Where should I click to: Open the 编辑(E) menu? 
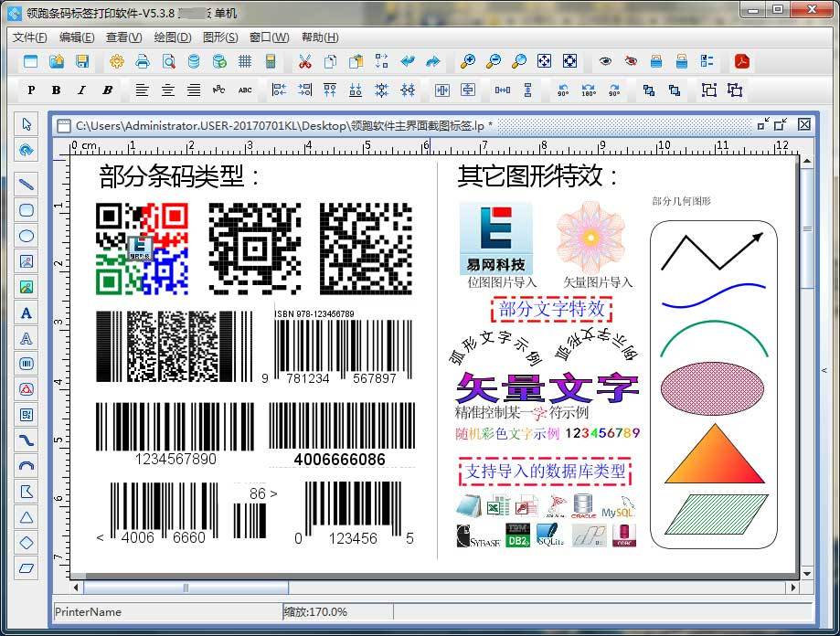(x=77, y=37)
